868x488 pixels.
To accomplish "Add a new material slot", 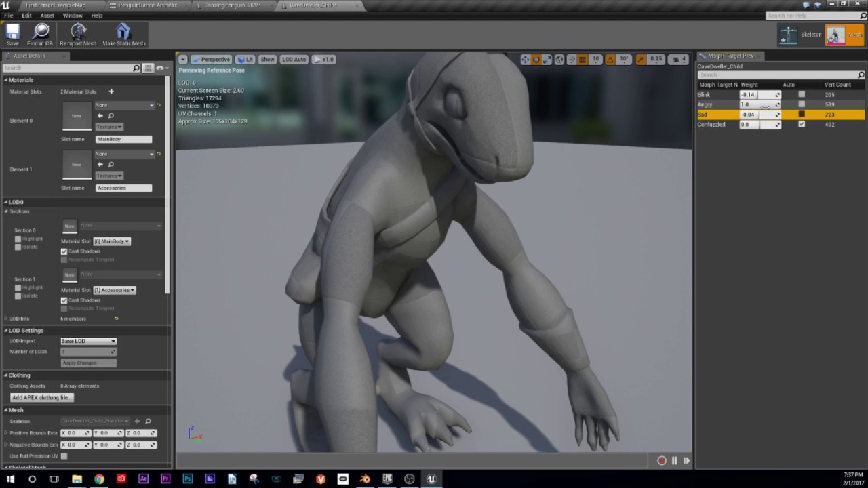I will pos(111,91).
